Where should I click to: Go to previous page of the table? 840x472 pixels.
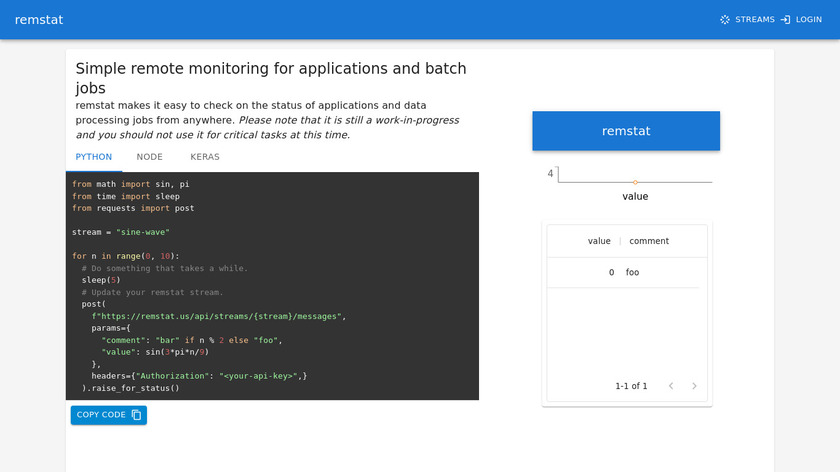(671, 386)
